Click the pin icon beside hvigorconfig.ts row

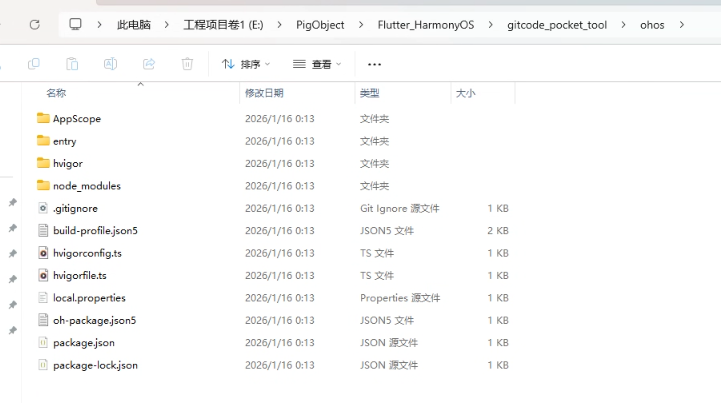pos(13,253)
